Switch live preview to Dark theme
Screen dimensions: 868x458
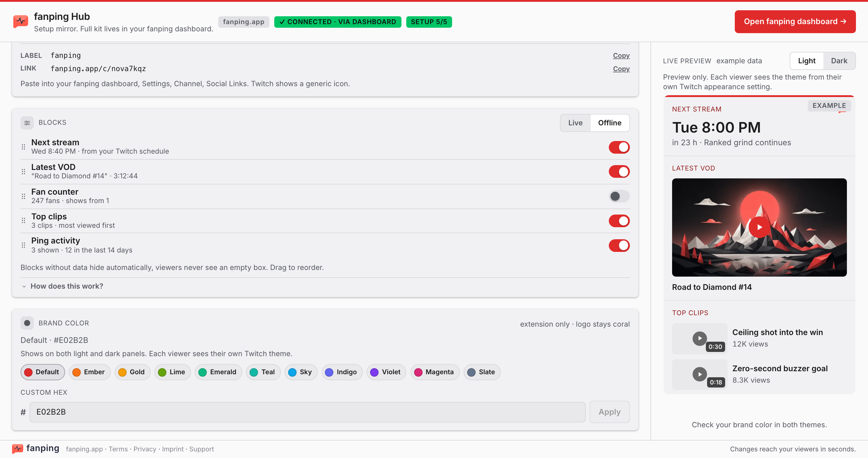[x=839, y=61]
